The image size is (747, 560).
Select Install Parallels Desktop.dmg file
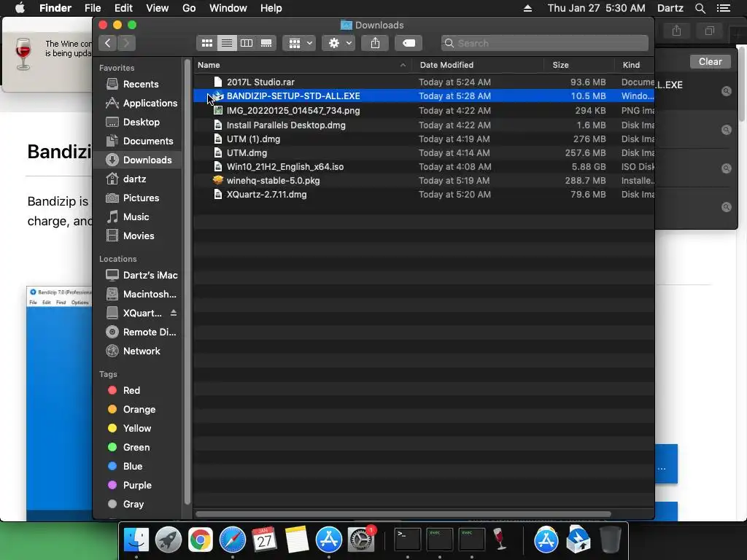pos(424,125)
